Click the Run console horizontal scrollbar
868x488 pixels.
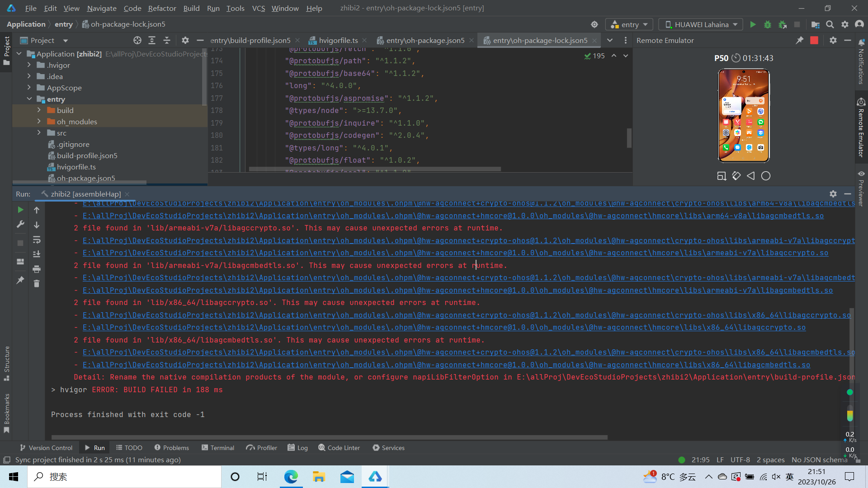pyautogui.click(x=329, y=437)
